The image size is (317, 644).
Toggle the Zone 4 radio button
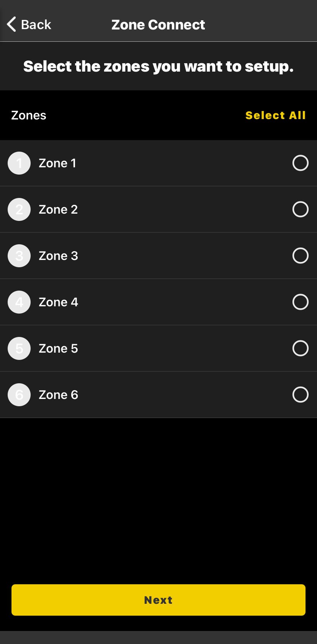coord(301,302)
